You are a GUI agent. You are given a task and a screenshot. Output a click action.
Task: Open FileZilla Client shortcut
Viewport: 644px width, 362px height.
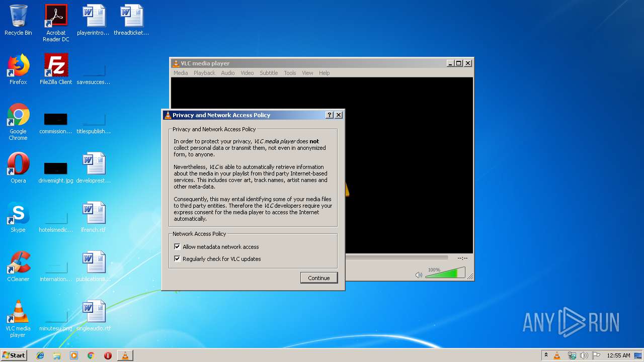(56, 69)
